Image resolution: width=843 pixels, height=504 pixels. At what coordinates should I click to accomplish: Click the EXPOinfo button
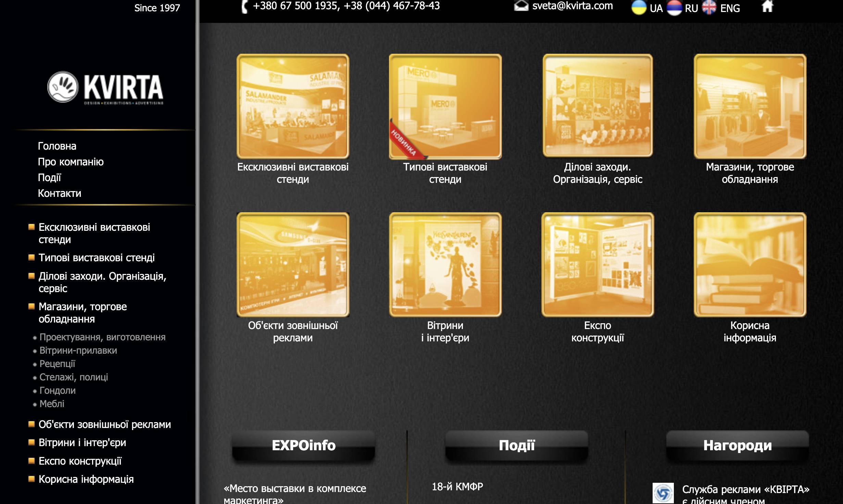click(x=304, y=445)
